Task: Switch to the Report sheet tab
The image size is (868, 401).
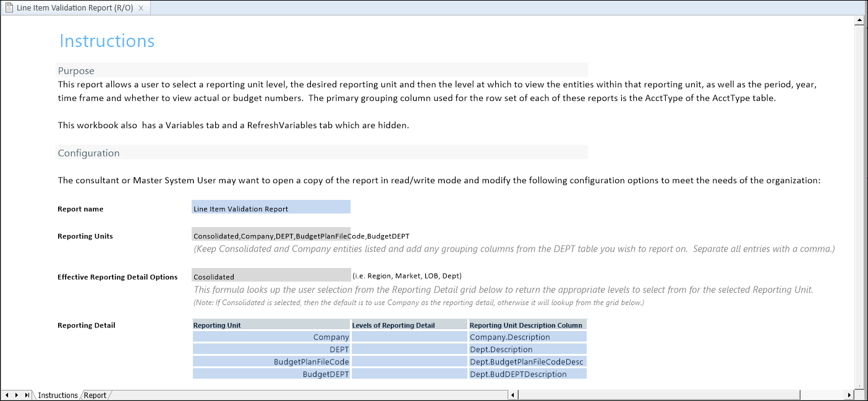Action: tap(95, 395)
